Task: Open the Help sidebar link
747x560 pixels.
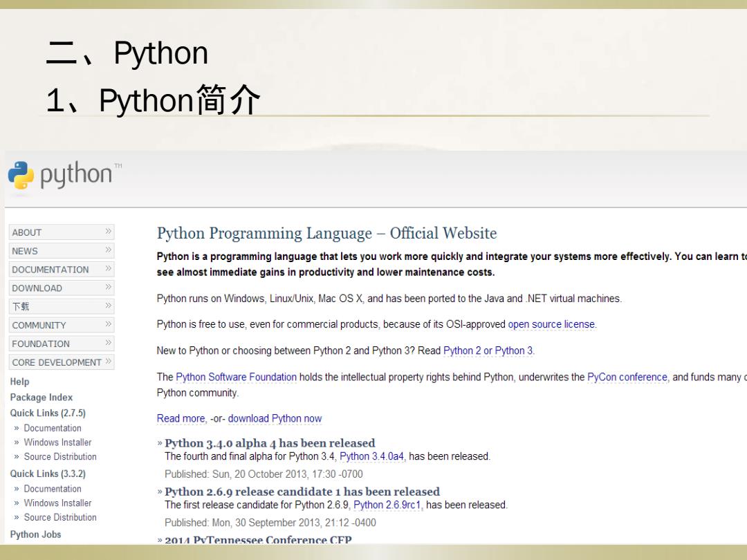Action: 19,382
